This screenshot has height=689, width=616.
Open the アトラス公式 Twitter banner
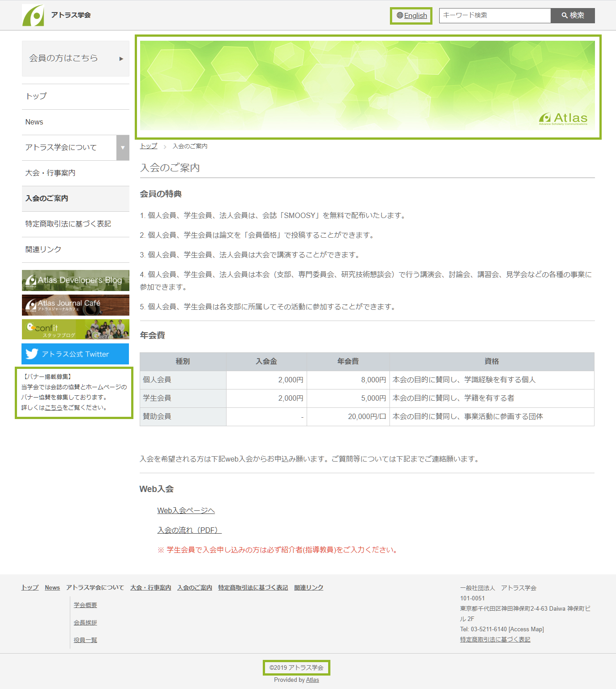coord(75,354)
